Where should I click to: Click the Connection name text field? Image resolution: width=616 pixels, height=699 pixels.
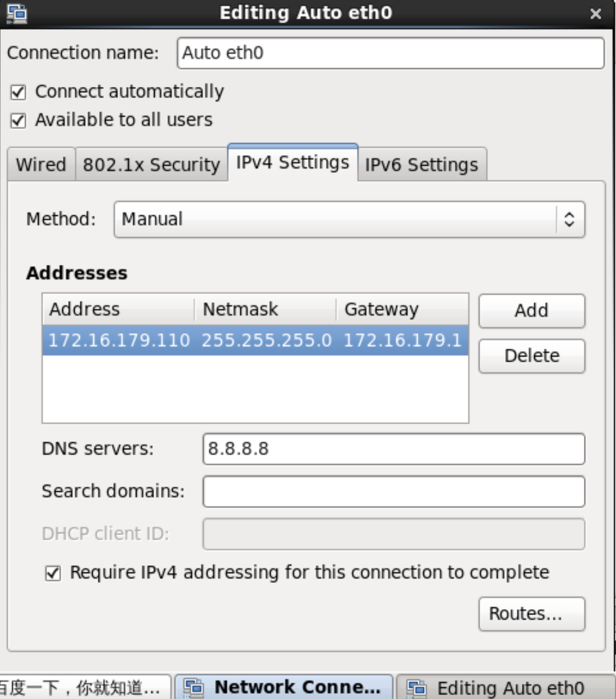coord(390,53)
